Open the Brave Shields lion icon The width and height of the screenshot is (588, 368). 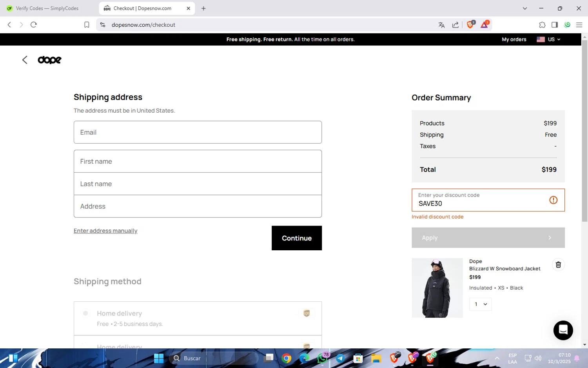coord(470,24)
